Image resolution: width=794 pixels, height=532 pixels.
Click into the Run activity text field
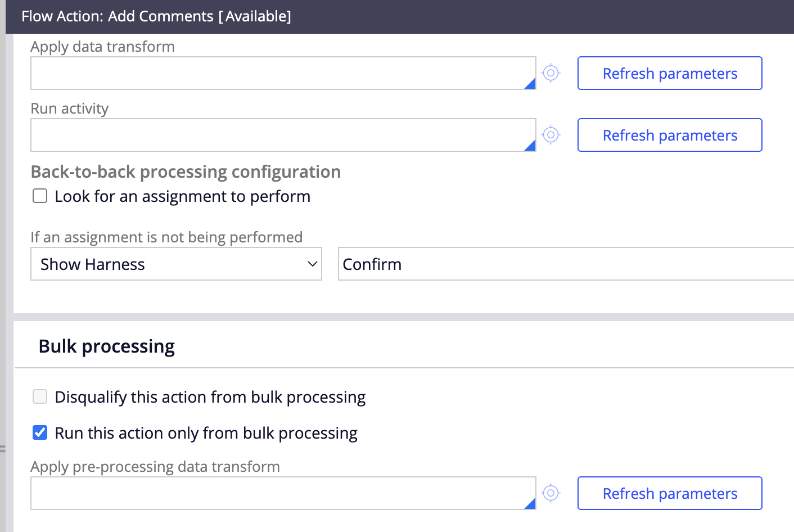tap(276, 135)
